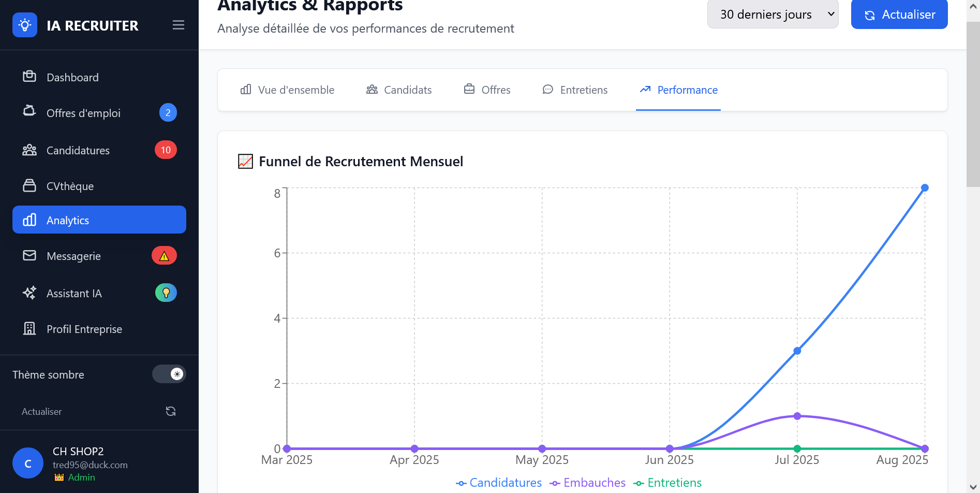The height and width of the screenshot is (493, 980).
Task: Click the user avatar circle C
Action: coord(28,463)
